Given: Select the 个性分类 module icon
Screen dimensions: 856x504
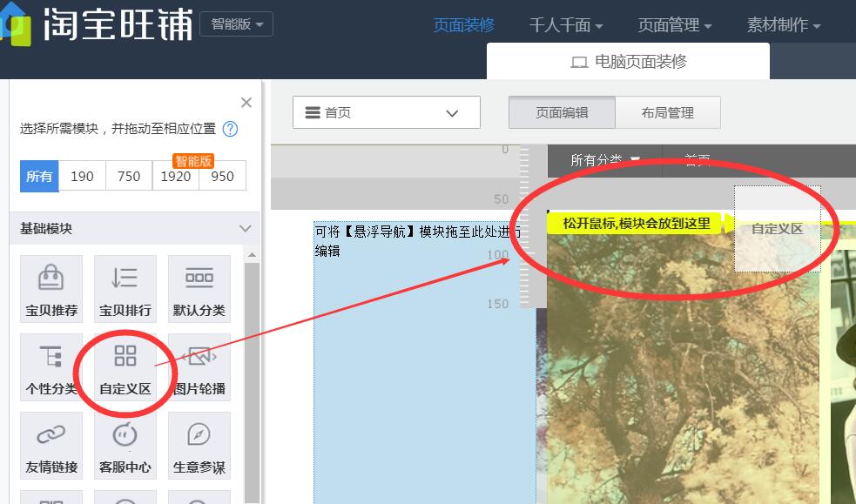Looking at the screenshot, I should click(x=51, y=366).
